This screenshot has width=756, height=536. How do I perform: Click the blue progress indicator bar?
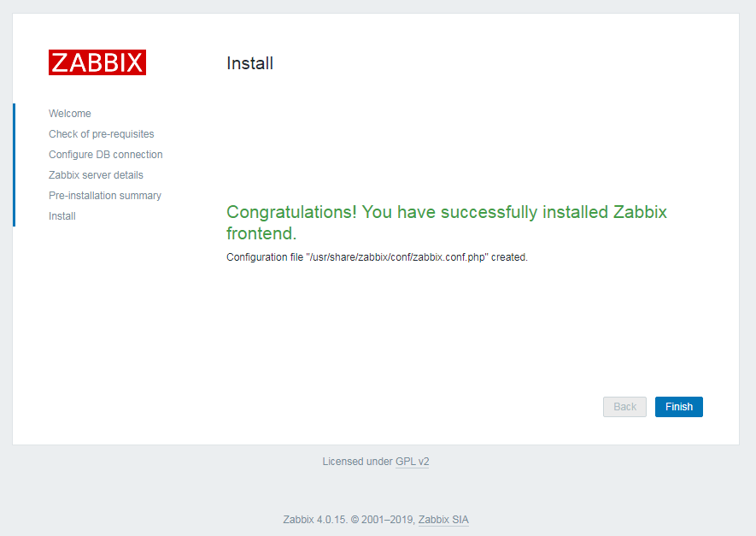pyautogui.click(x=14, y=164)
